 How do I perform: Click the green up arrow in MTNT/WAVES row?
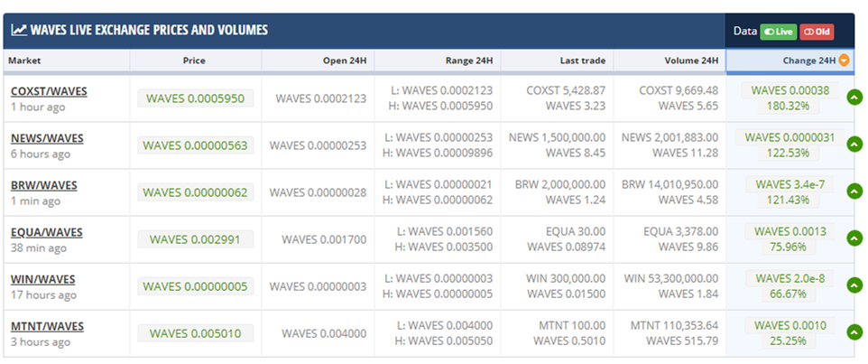pyautogui.click(x=854, y=333)
